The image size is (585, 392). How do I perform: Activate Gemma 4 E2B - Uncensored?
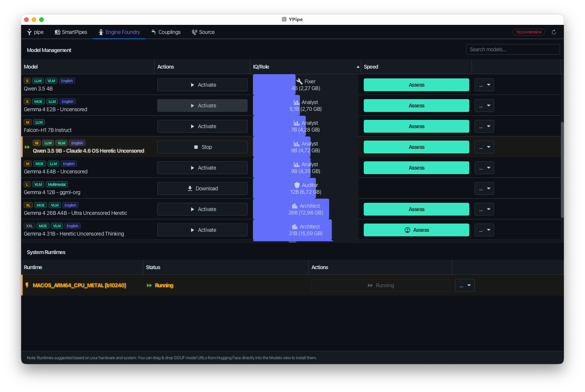click(202, 106)
